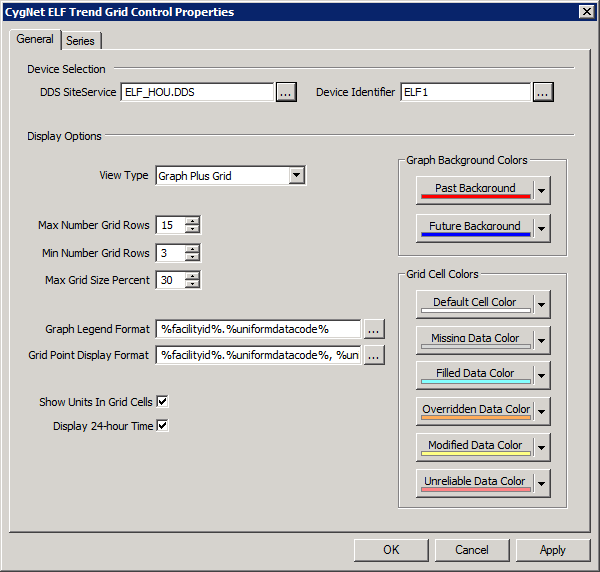The height and width of the screenshot is (572, 600).
Task: Toggle Show Units In Grid Cells checkbox
Action: [x=162, y=402]
